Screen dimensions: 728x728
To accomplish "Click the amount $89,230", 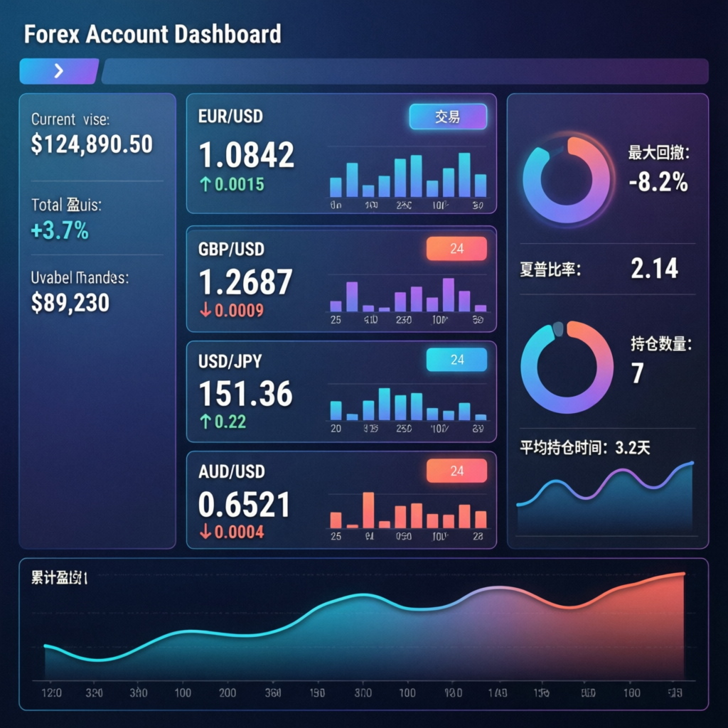I will tap(70, 303).
